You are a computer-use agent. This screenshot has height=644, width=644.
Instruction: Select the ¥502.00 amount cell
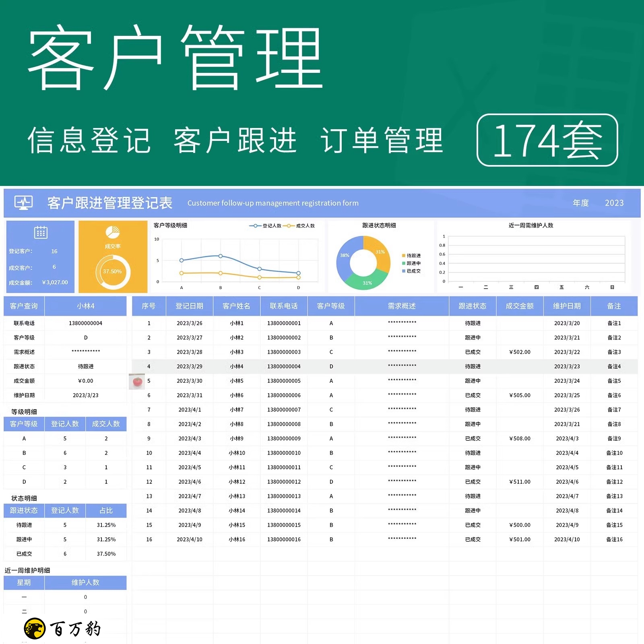click(x=519, y=352)
